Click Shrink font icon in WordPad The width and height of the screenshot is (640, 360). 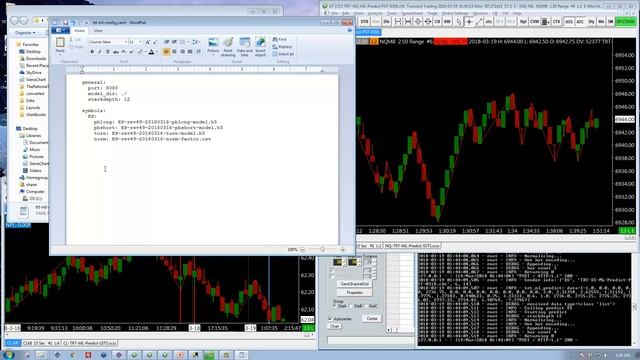click(155, 42)
